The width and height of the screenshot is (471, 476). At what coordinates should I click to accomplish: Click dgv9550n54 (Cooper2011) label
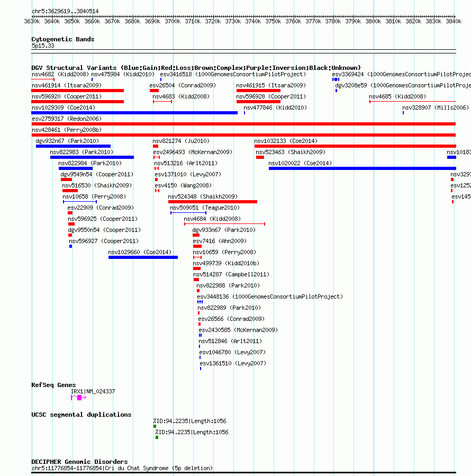coord(104,230)
